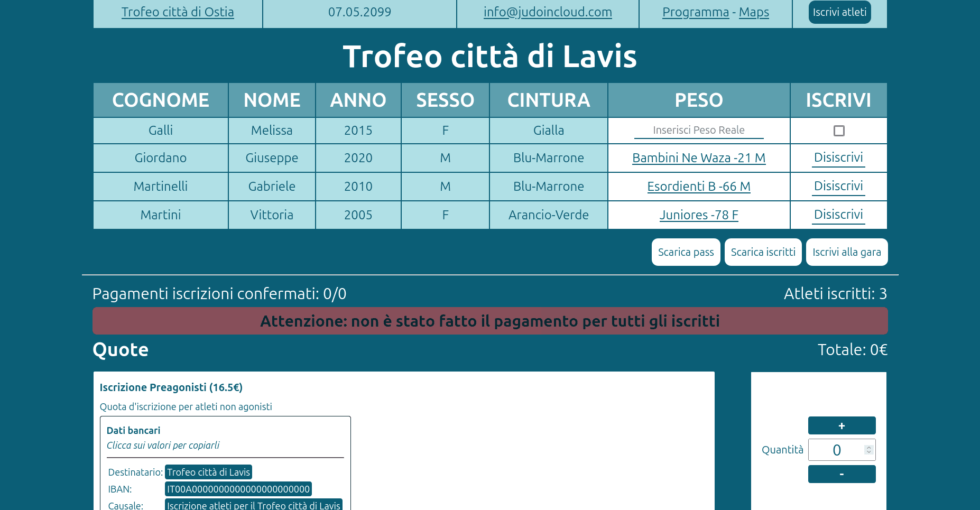
Task: Unenroll Gabriele Martinelli via Disiscrivi
Action: coord(838,187)
